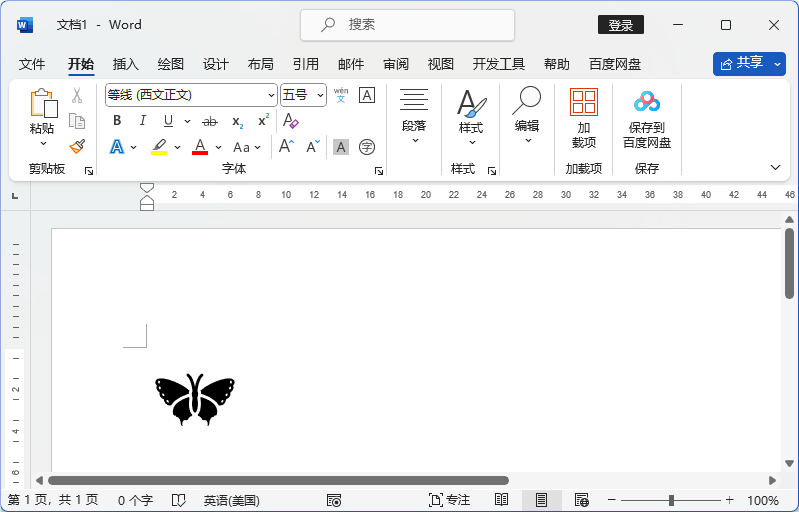
Task: Toggle italic formatting
Action: (143, 121)
